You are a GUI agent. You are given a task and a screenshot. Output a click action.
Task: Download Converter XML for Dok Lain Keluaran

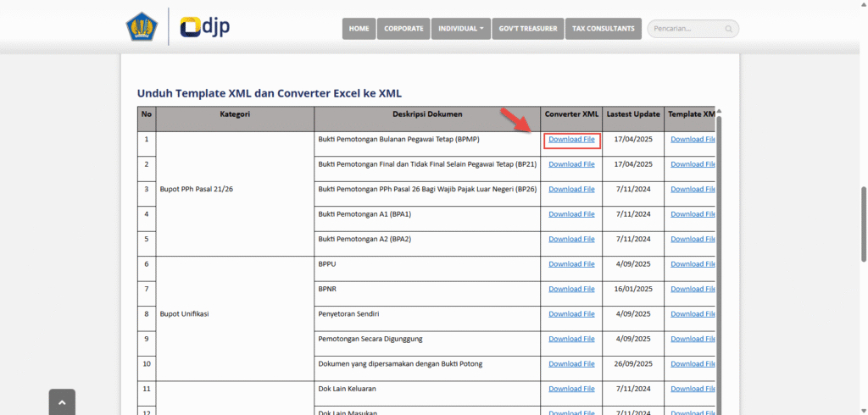[571, 389]
